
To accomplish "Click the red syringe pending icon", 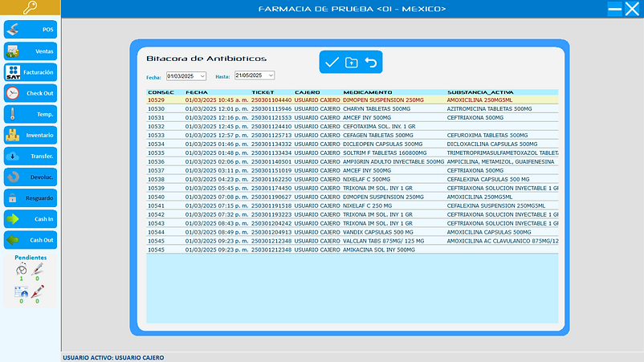I will click(38, 292).
